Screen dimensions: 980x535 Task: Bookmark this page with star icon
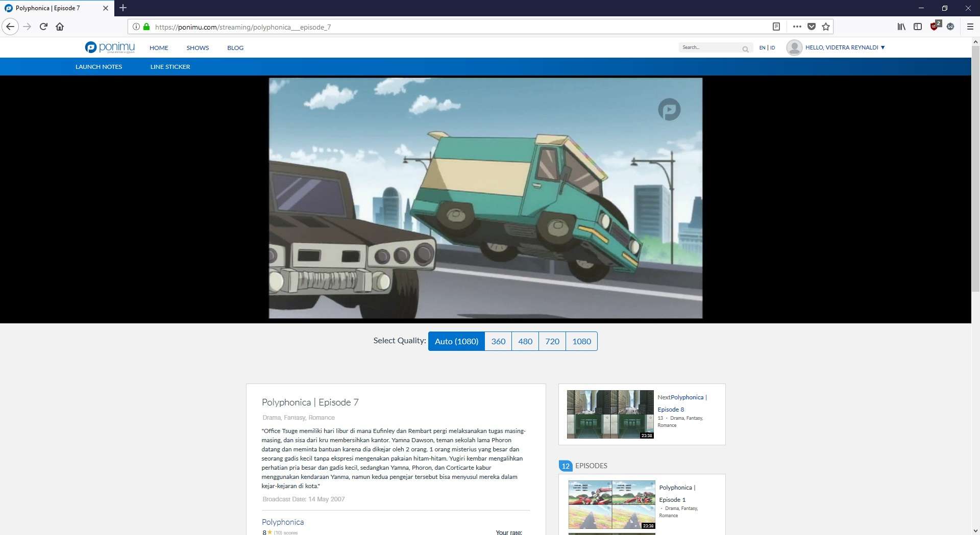(x=826, y=27)
